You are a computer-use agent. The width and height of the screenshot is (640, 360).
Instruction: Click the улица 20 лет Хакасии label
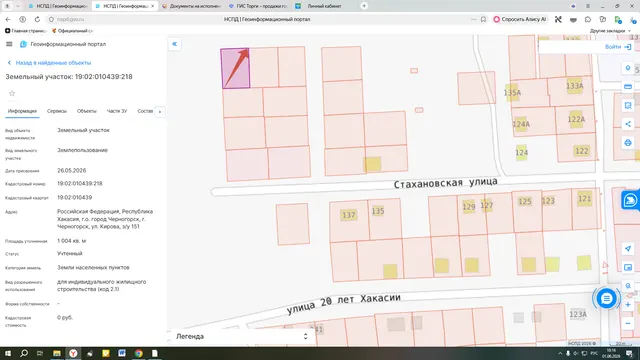tap(343, 304)
